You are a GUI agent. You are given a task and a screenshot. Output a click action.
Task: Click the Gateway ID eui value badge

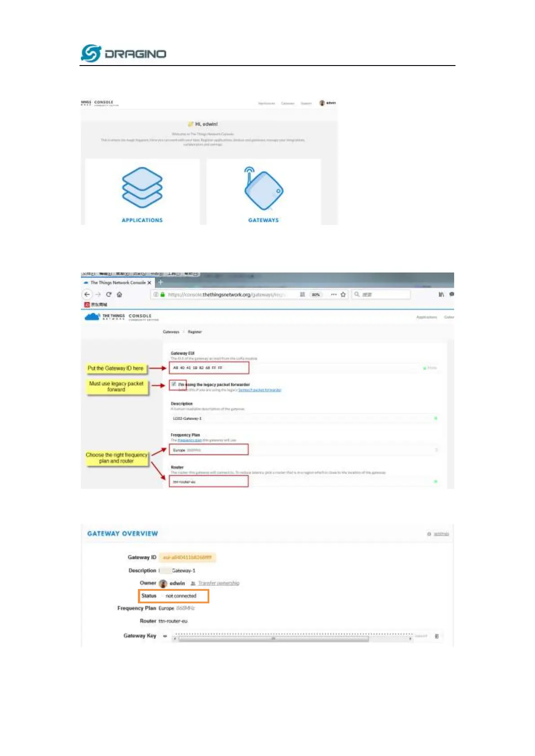click(x=187, y=557)
